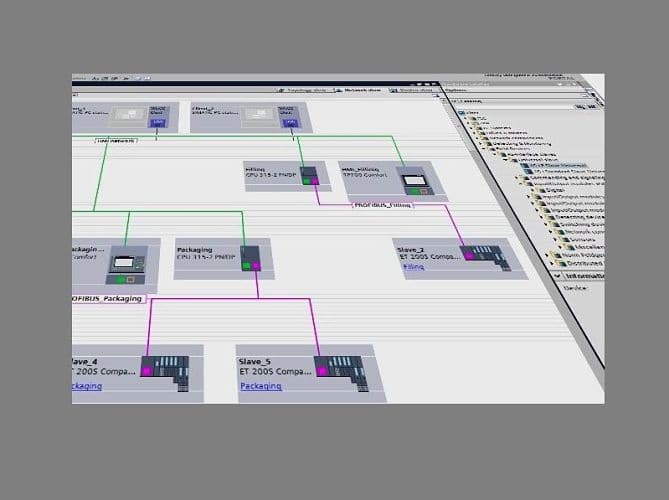Select the Slave_2 ET 200S module icon
The height and width of the screenshot is (500, 669).
486,258
